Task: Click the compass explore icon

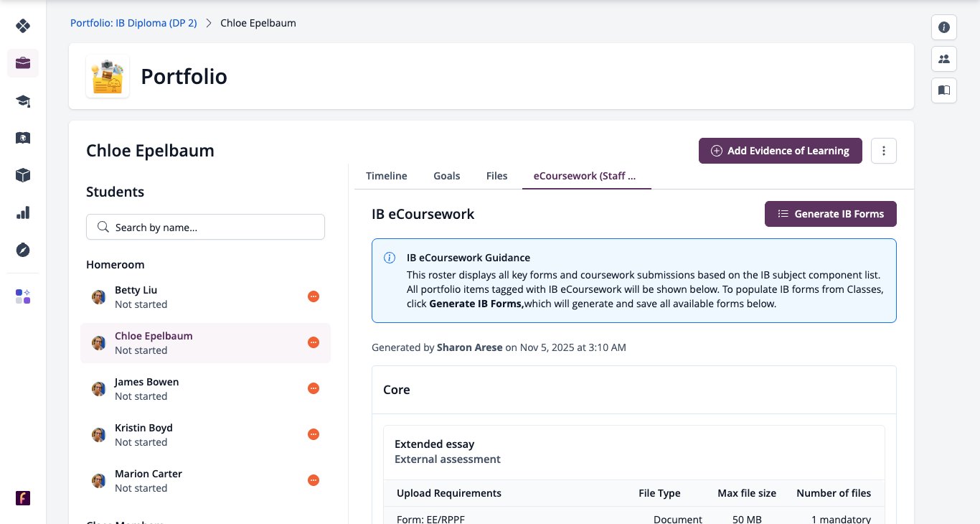Action: coord(23,250)
